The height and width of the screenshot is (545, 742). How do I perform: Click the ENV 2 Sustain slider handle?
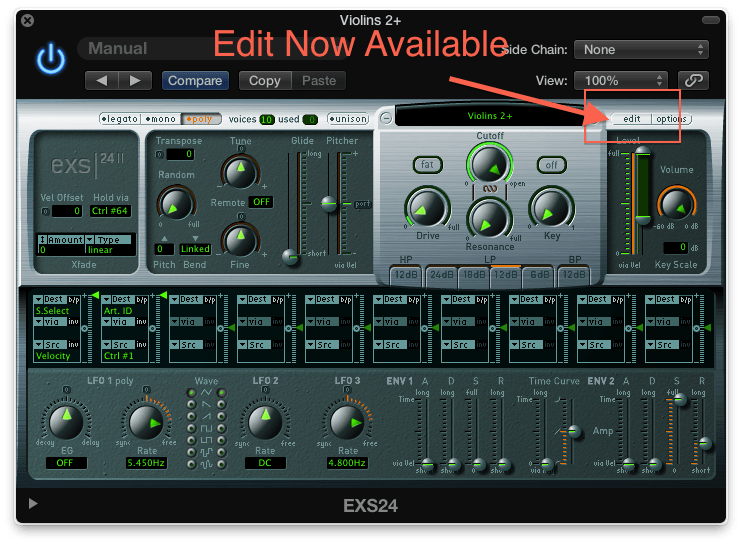point(680,400)
